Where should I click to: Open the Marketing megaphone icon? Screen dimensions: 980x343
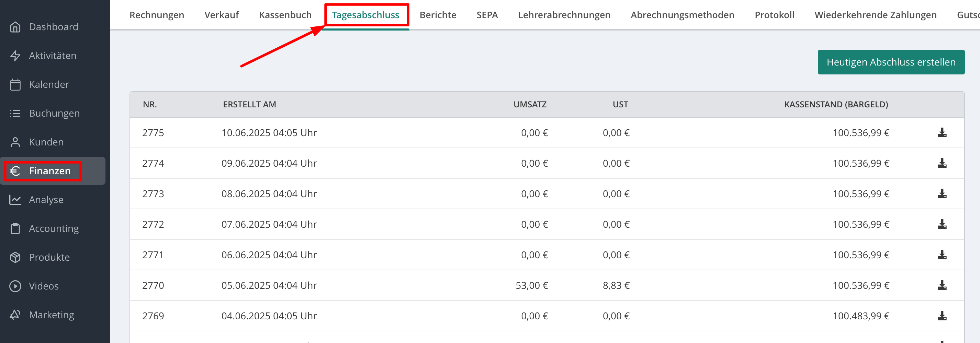click(15, 315)
